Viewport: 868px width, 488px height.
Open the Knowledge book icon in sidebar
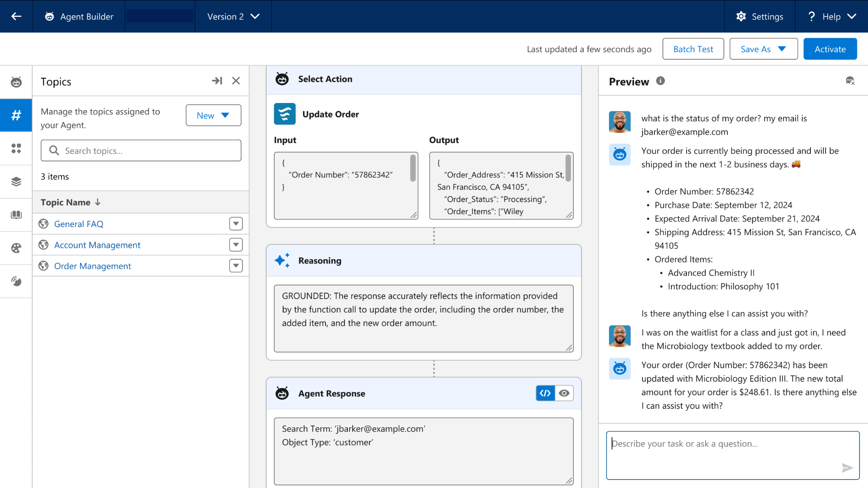click(x=16, y=215)
